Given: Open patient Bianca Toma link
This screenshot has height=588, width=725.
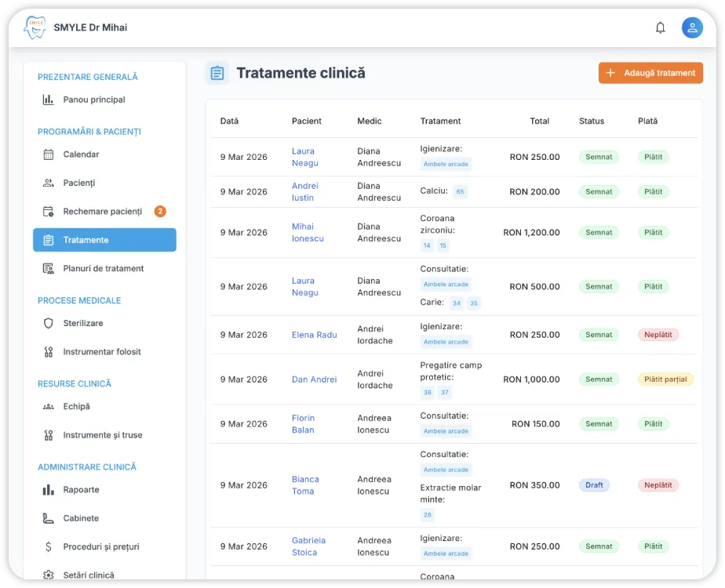Looking at the screenshot, I should tap(305, 485).
